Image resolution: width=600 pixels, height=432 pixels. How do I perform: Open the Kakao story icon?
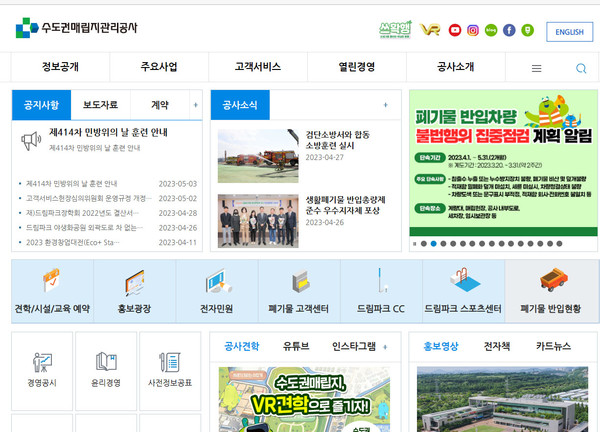click(527, 30)
